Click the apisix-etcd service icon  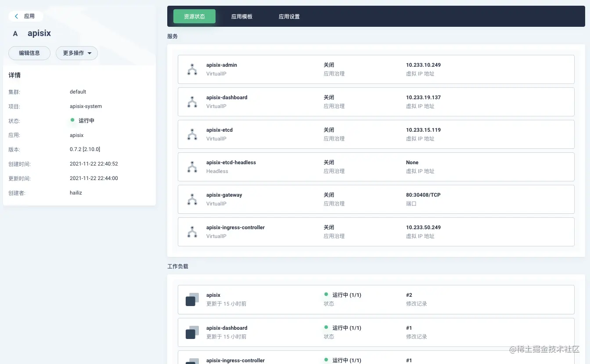(x=192, y=134)
